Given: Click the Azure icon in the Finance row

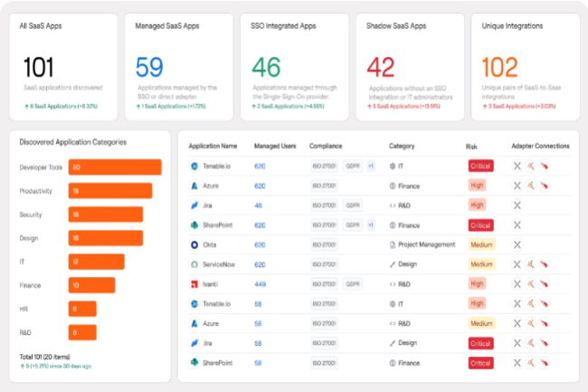Looking at the screenshot, I should (x=194, y=186).
